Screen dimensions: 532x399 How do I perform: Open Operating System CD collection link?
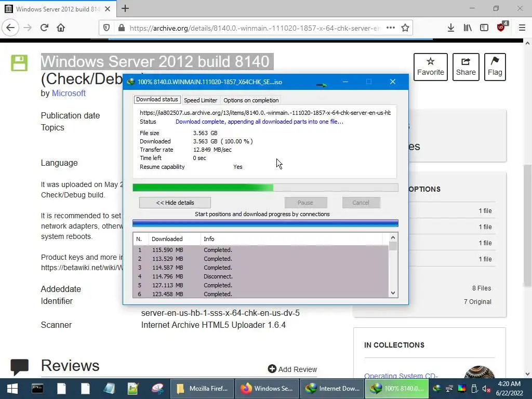click(401, 376)
